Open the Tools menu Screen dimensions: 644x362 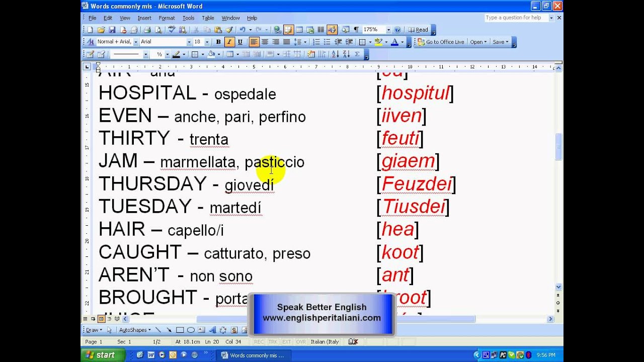(x=189, y=18)
